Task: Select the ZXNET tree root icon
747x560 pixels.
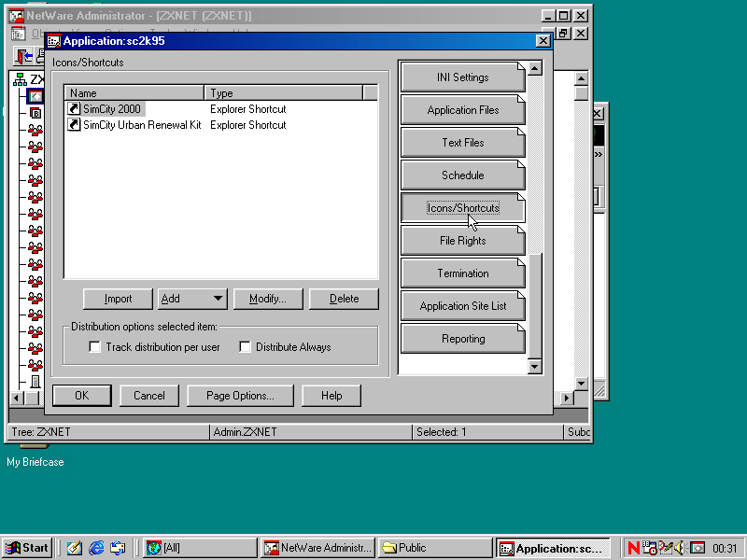Action: pyautogui.click(x=20, y=79)
